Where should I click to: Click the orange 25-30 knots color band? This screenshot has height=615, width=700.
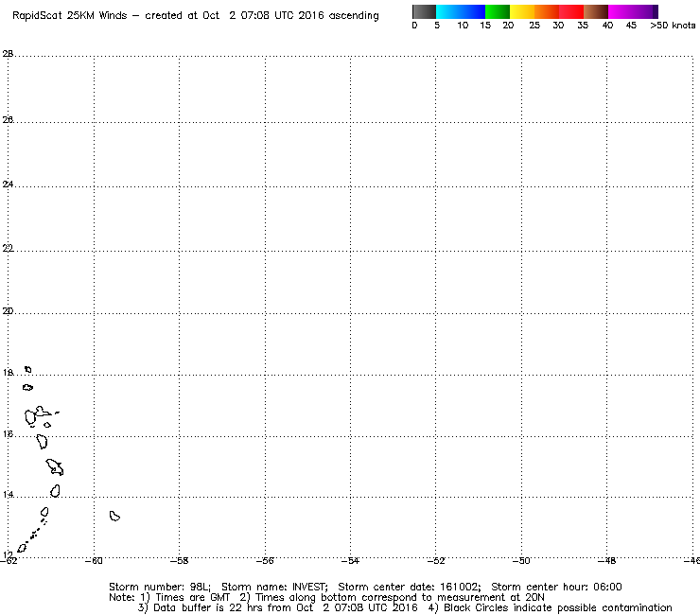tap(547, 11)
